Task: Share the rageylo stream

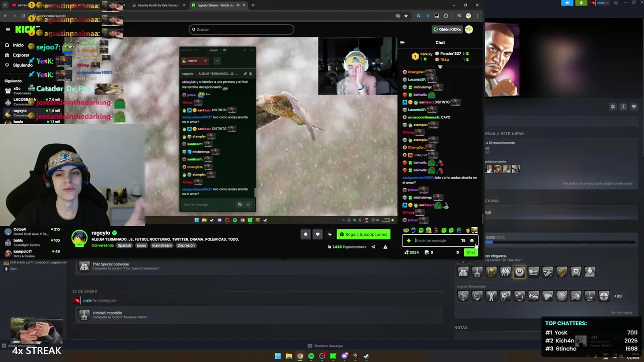Action: 373,247
